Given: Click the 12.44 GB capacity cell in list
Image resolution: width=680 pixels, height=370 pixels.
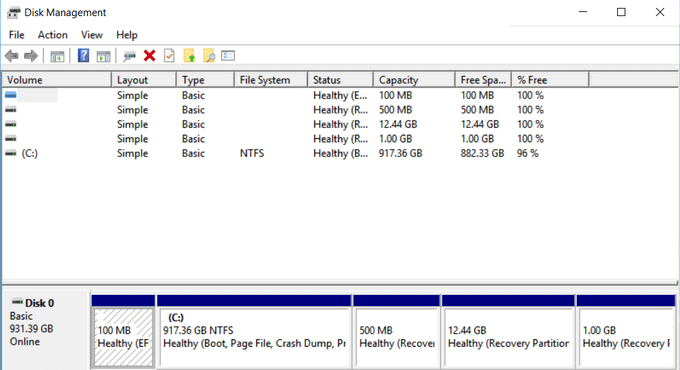Looking at the screenshot, I should click(398, 124).
